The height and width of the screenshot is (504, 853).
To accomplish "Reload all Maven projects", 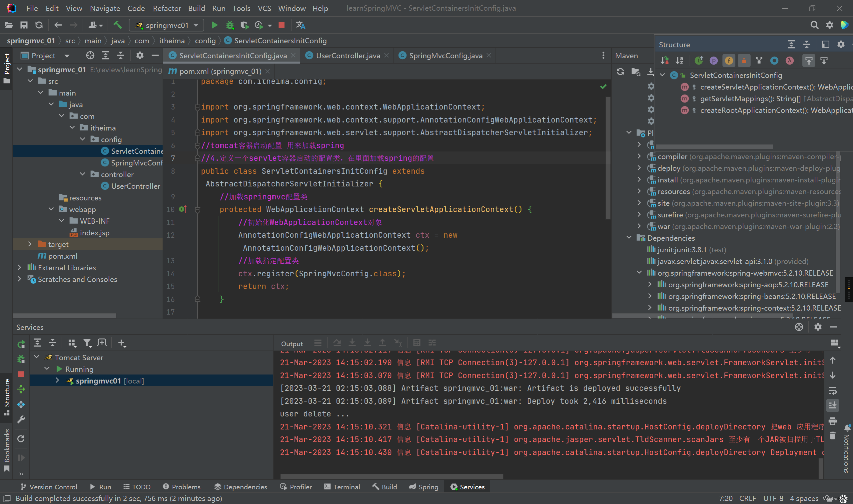I will pos(620,72).
